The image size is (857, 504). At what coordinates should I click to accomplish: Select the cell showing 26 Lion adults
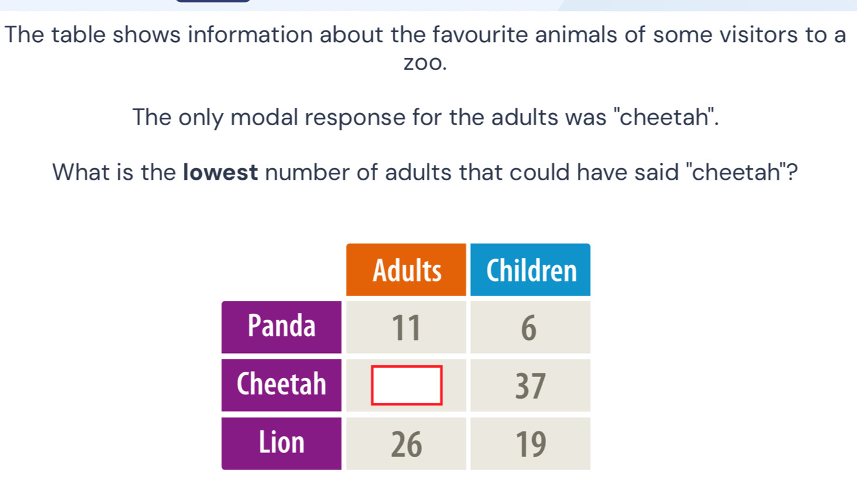[406, 444]
